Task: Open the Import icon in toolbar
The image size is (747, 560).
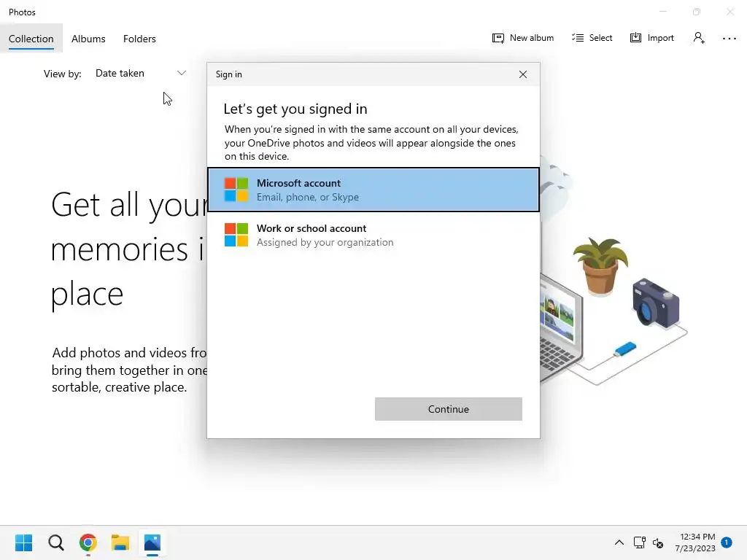Action: (635, 38)
